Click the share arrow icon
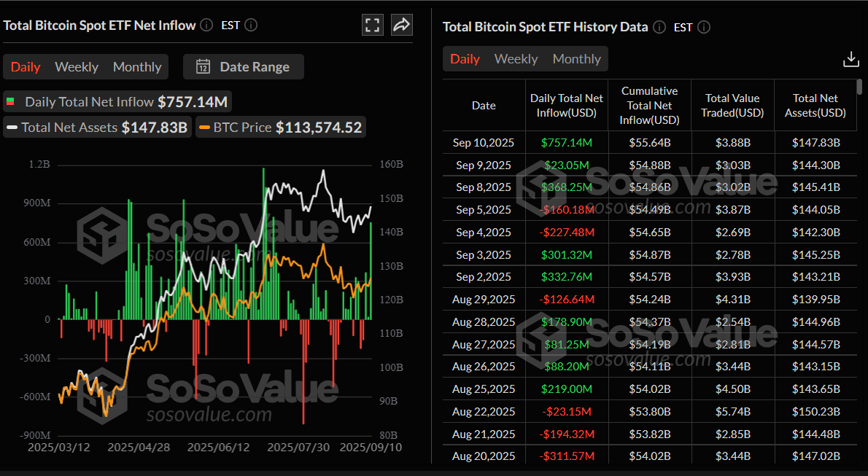Viewport: 868px width, 476px height. 401,26
